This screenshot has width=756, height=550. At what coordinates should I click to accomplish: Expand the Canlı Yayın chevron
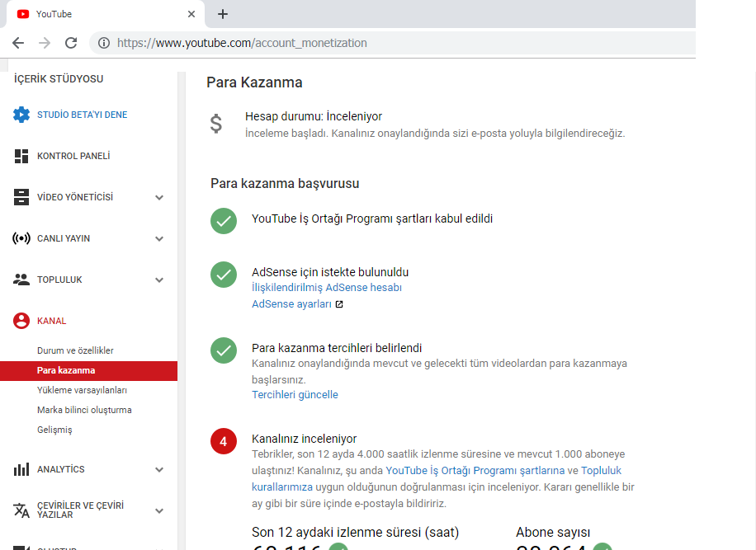(159, 239)
